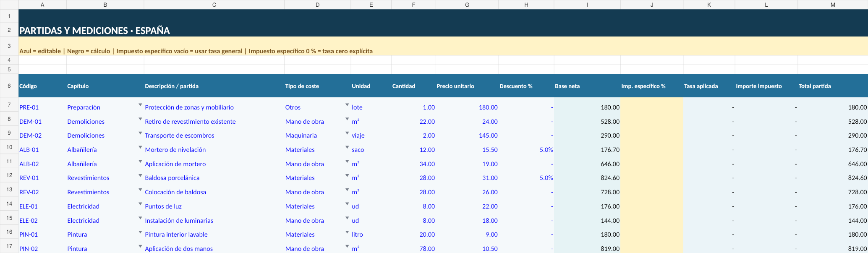Open Capítulo dropdown arrow in REV-02 row
868x253 pixels.
pos(140,190)
